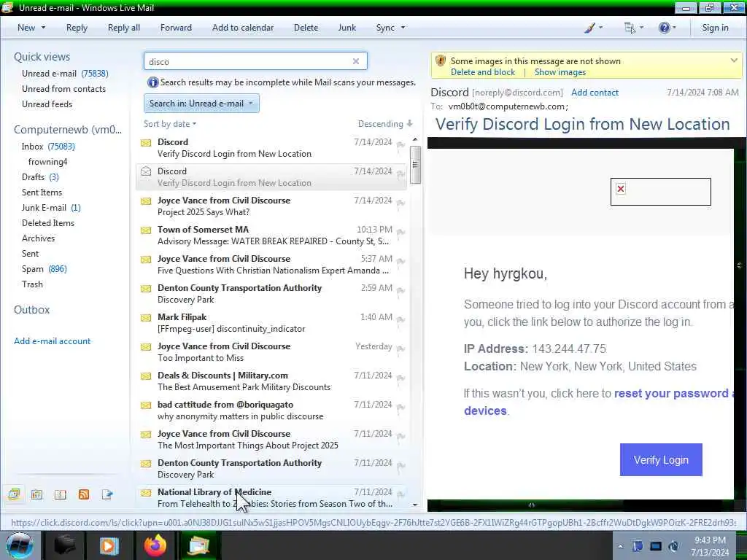
Task: Select the Denton County 2:59 AM message
Action: click(x=271, y=294)
